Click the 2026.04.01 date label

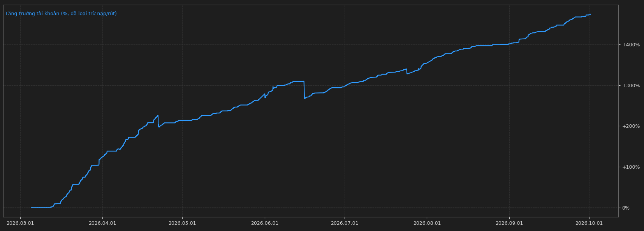pos(102,223)
